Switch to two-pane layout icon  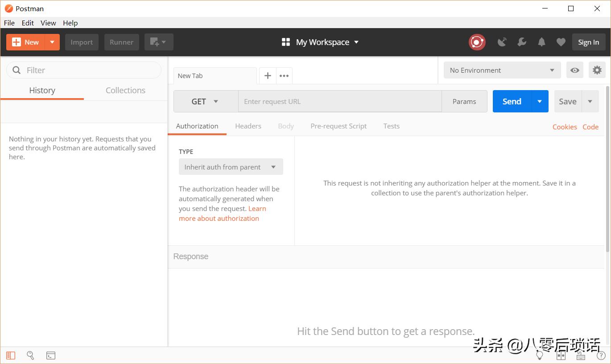pos(561,356)
